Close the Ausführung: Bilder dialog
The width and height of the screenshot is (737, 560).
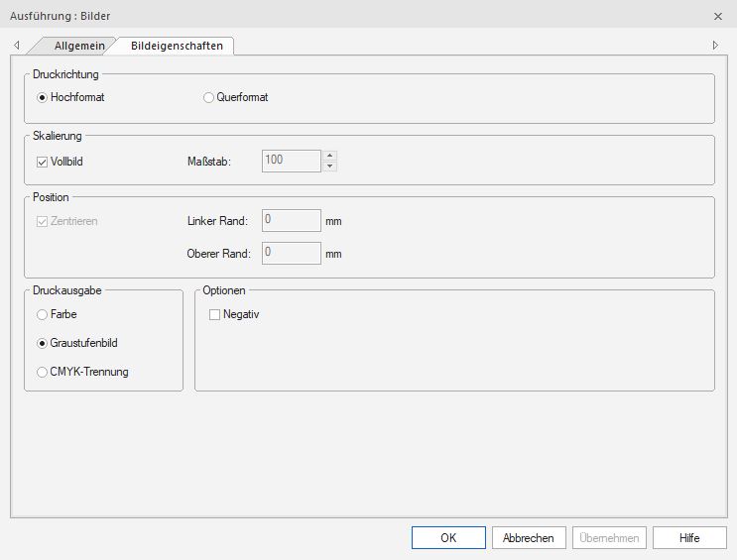click(717, 16)
